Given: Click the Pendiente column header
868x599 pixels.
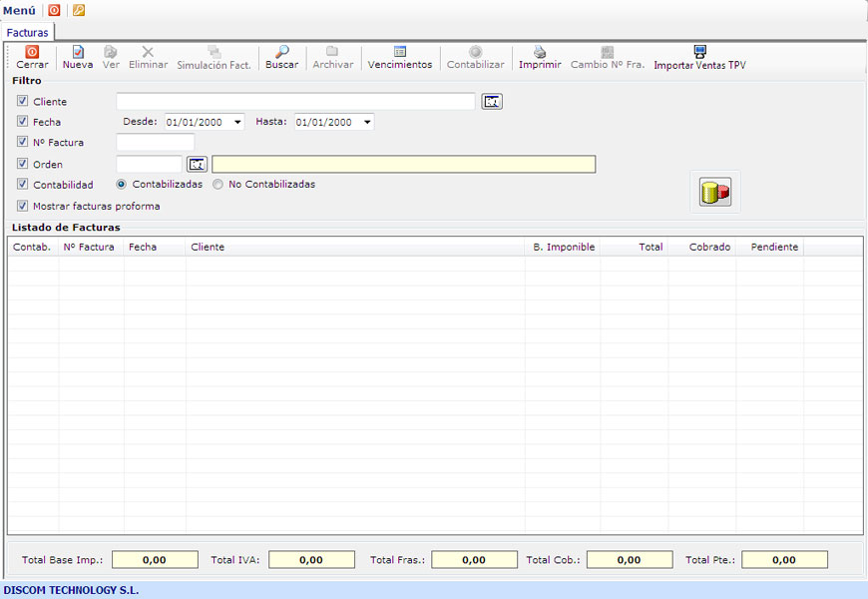Looking at the screenshot, I should (x=774, y=247).
